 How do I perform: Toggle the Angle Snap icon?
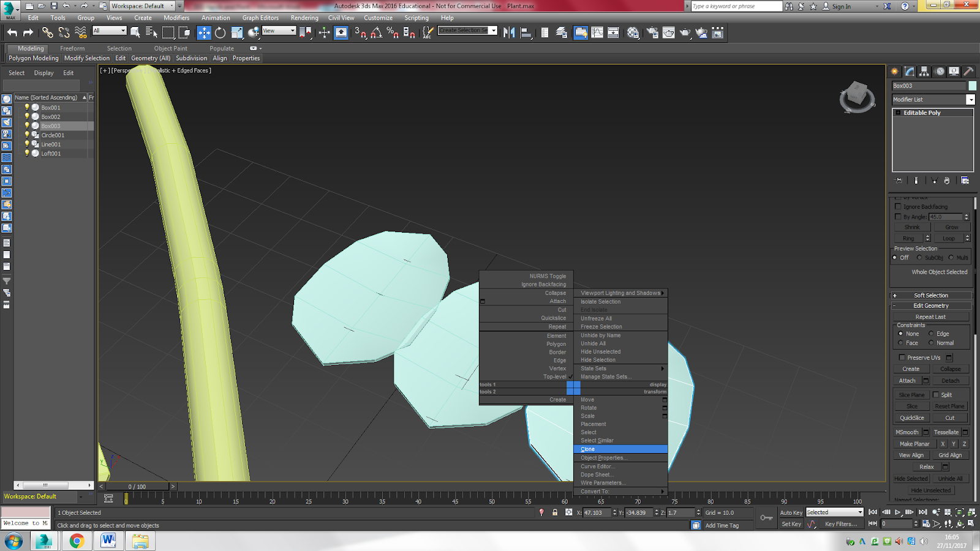[x=377, y=32]
